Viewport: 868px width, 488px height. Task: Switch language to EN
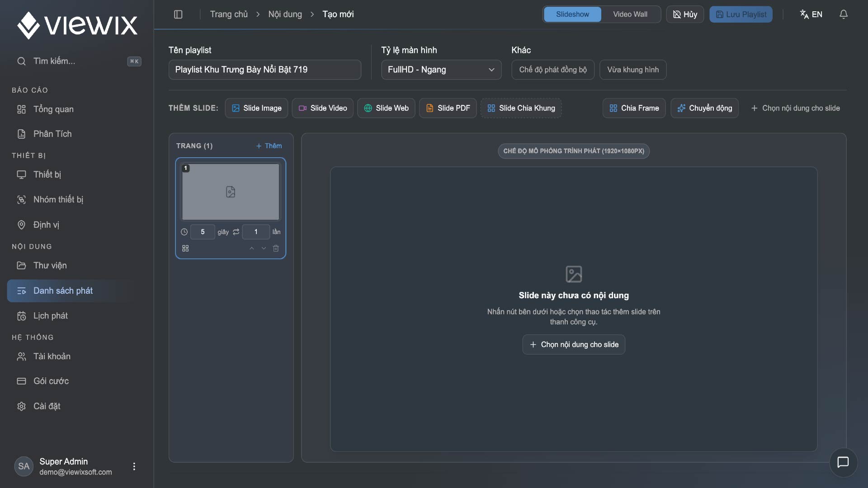tap(811, 14)
